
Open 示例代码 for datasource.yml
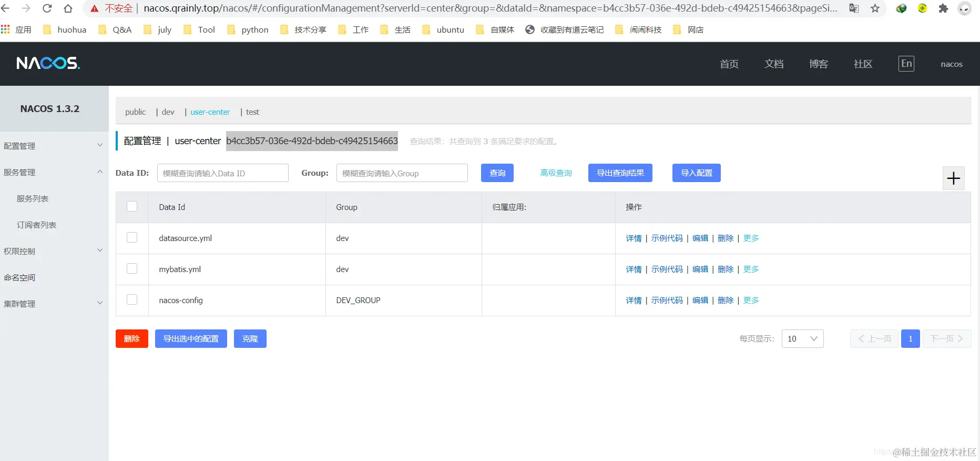[x=667, y=238]
